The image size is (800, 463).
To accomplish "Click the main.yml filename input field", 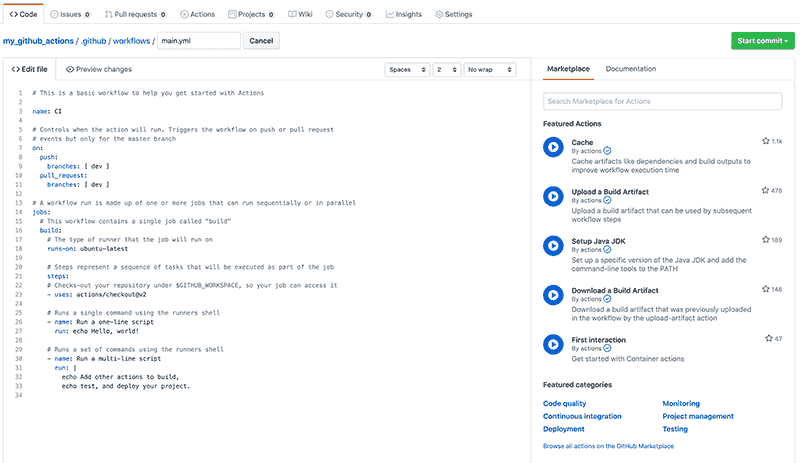I will click(199, 41).
